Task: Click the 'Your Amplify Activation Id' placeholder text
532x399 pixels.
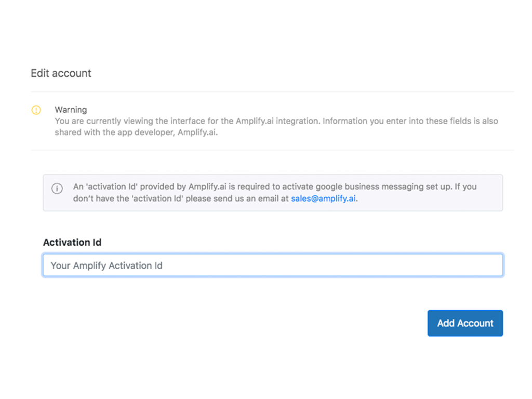Action: tap(107, 265)
